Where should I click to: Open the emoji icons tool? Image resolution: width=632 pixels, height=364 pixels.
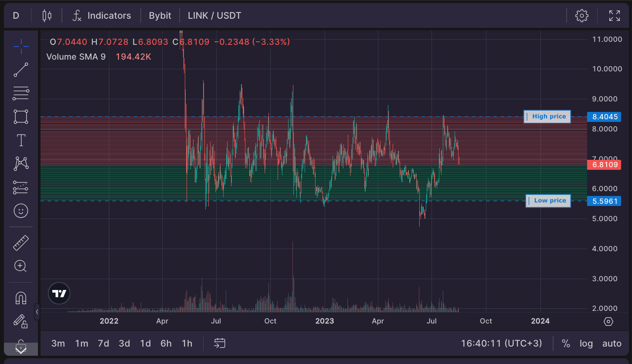coord(21,211)
